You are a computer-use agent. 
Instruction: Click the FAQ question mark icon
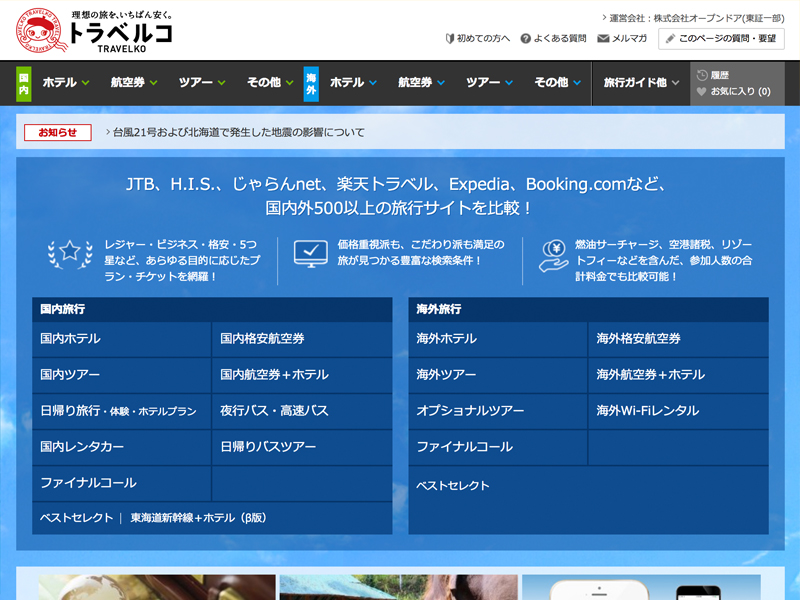(x=526, y=38)
